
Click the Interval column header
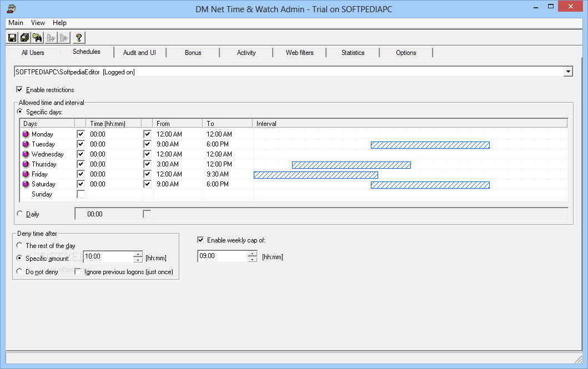point(410,123)
